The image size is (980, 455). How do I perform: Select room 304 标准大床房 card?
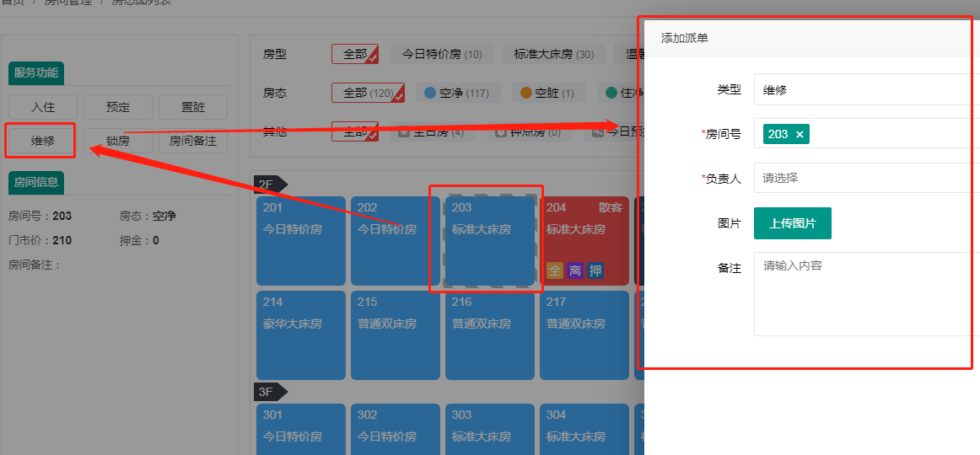point(584,430)
